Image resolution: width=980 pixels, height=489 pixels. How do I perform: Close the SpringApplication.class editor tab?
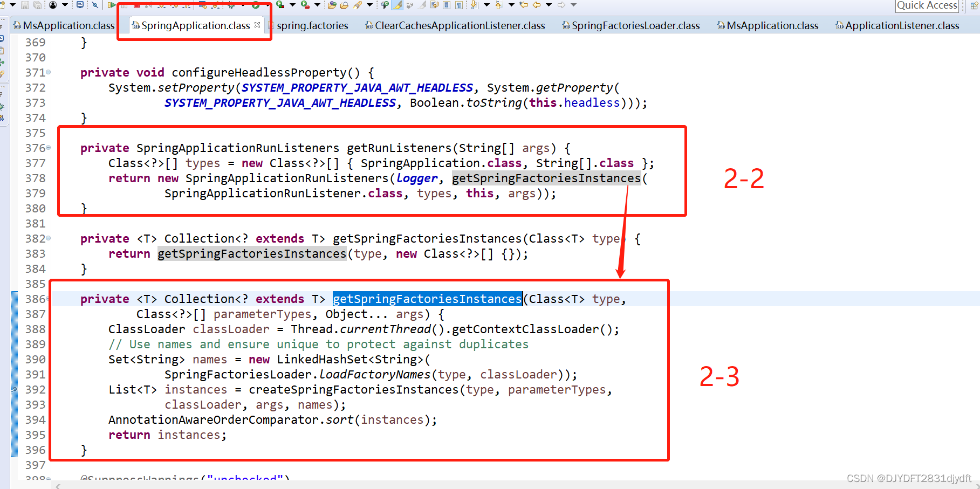[x=257, y=25]
